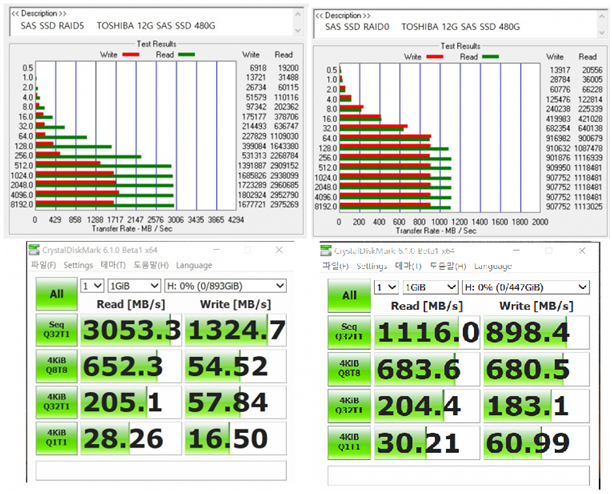Click 4KiB Q32T1 write result 183.1
This screenshot has height=494, width=612.
[x=536, y=406]
